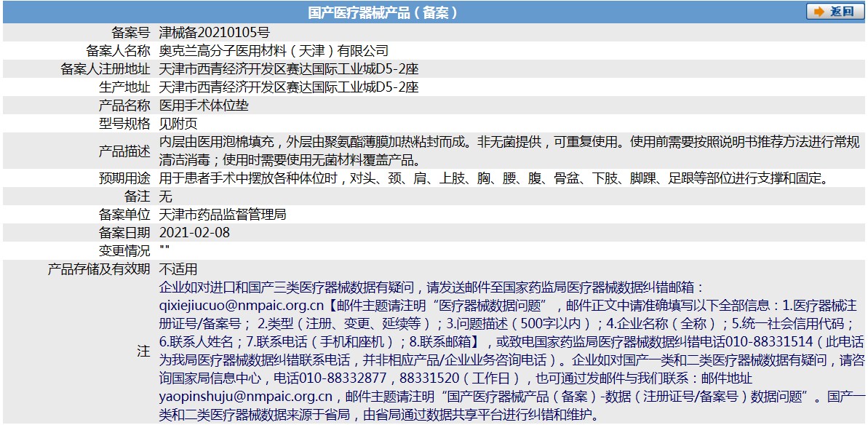This screenshot has height=425, width=868.
Task: Select the registered address value next to 备案人注册地址
Action: click(288, 68)
